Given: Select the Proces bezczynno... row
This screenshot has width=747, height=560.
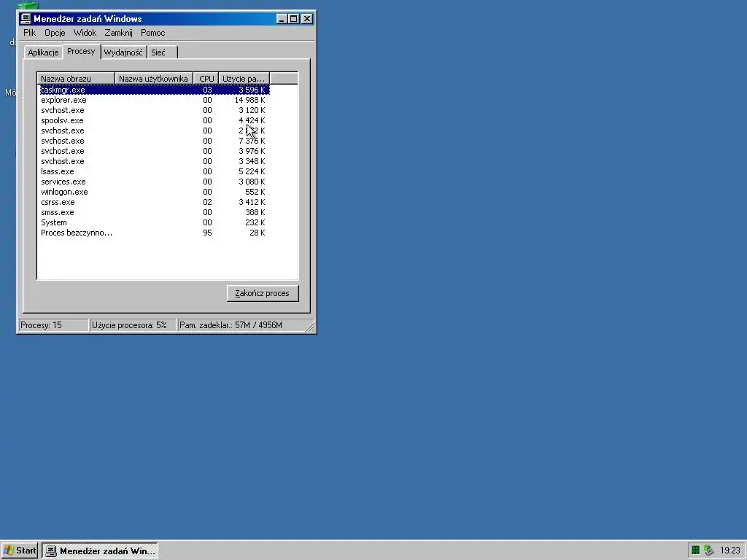Looking at the screenshot, I should click(155, 233).
